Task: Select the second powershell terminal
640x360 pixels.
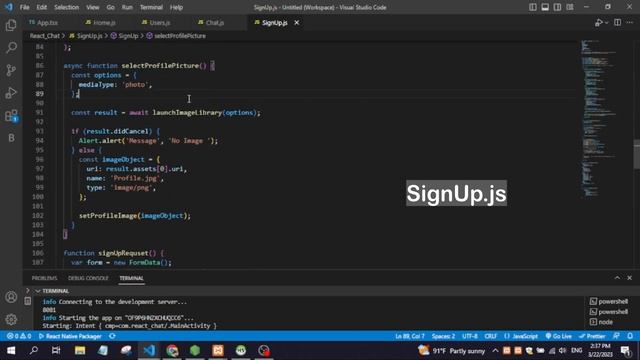Action: [609, 312]
